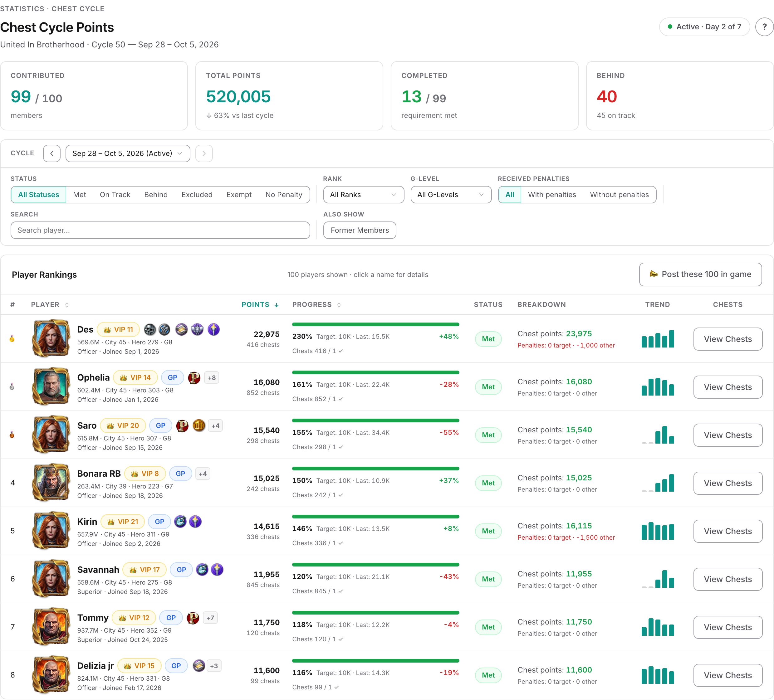This screenshot has width=774, height=700.
Task: Click View Chests for Des
Action: click(x=728, y=339)
